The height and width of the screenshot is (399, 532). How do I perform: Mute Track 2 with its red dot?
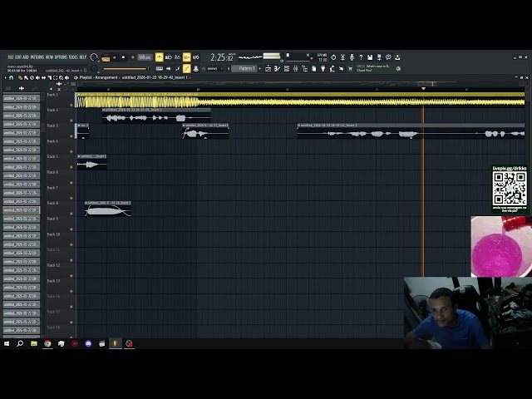pos(71,121)
